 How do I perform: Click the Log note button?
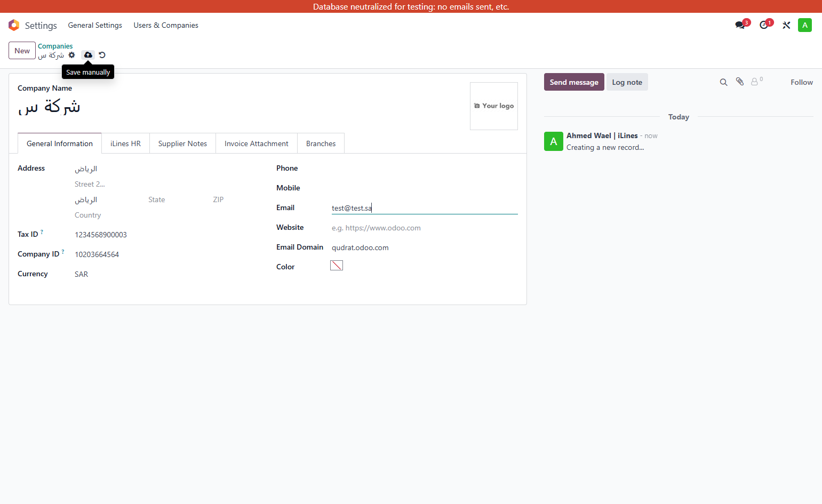627,82
